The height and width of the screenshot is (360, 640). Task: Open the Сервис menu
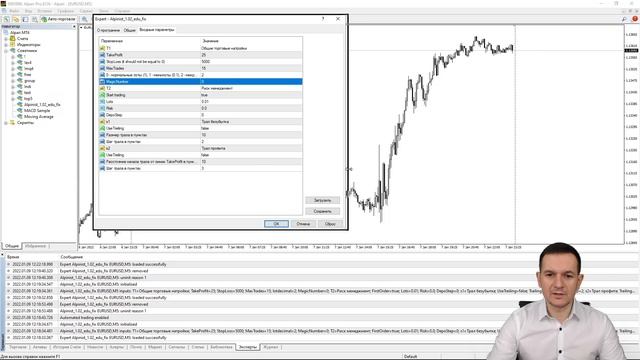coord(86,11)
